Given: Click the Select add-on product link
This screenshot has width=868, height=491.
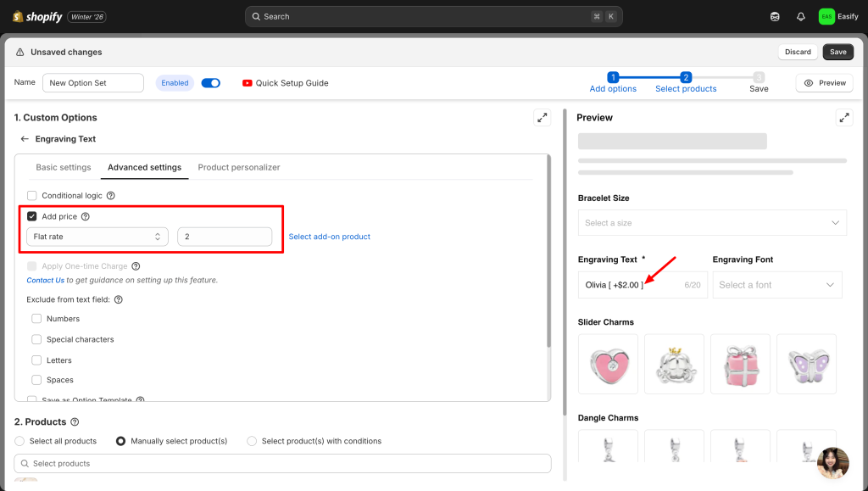Looking at the screenshot, I should tap(330, 237).
